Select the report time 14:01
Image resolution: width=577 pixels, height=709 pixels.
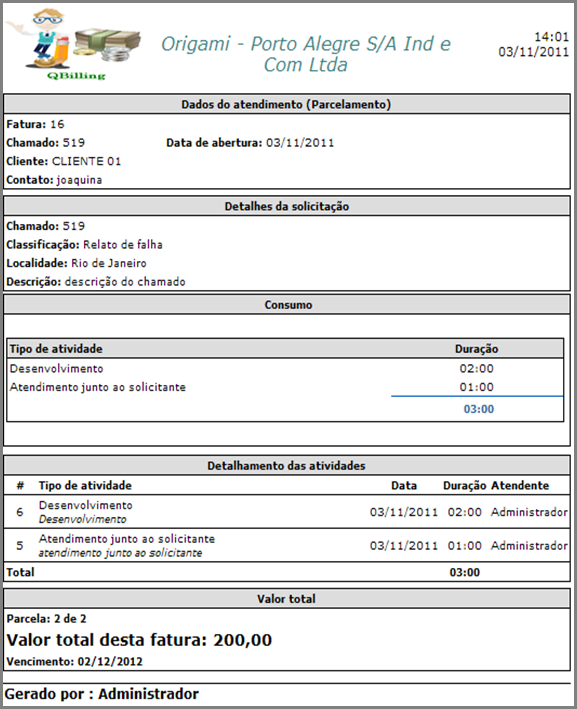[x=551, y=37]
